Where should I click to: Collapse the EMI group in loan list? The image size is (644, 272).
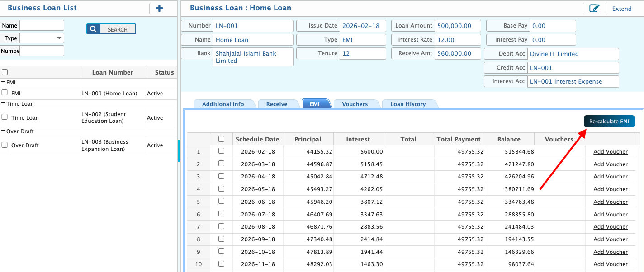pos(3,82)
